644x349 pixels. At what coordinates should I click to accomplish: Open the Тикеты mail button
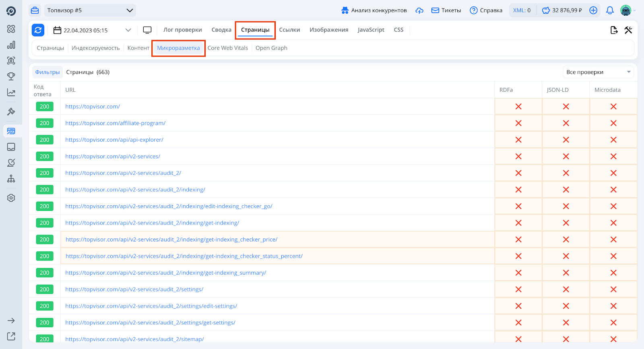point(446,10)
